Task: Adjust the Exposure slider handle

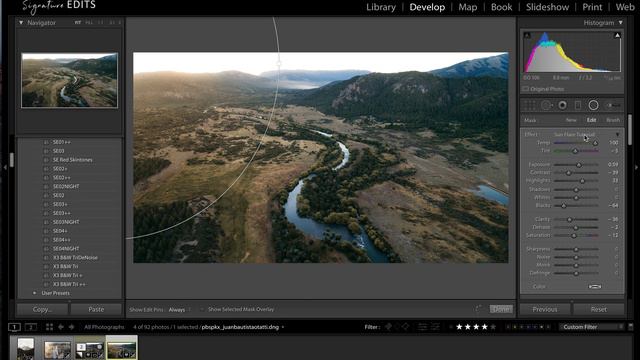Action: pyautogui.click(x=579, y=164)
